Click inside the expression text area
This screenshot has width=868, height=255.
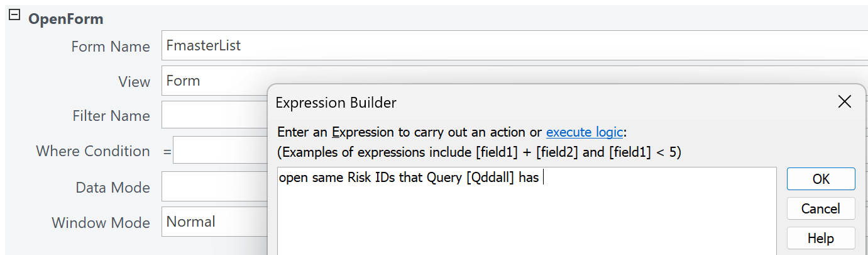pyautogui.click(x=527, y=214)
